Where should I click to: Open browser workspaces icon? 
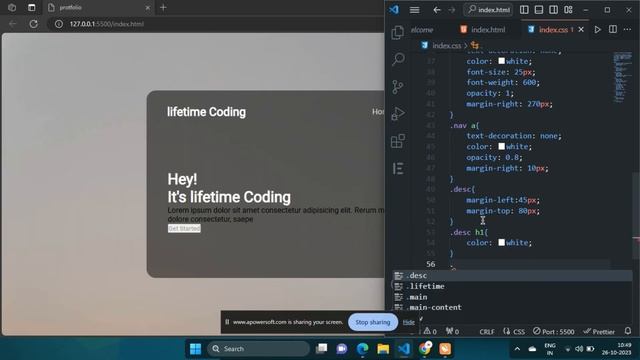[x=12, y=7]
